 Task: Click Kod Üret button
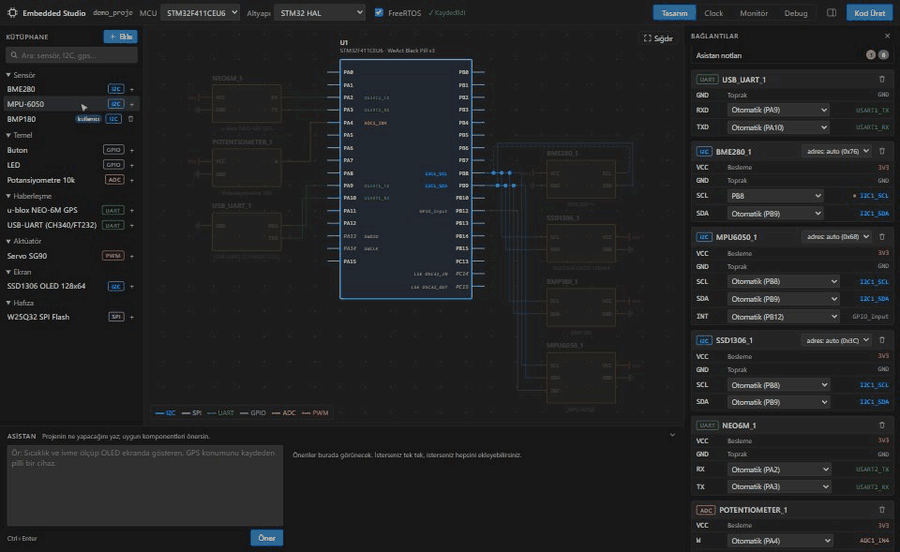point(869,13)
